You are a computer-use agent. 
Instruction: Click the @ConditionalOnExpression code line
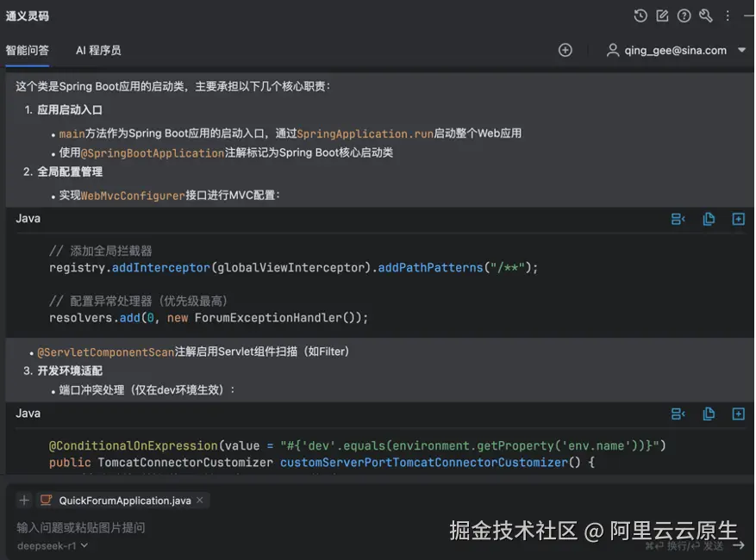point(357,445)
